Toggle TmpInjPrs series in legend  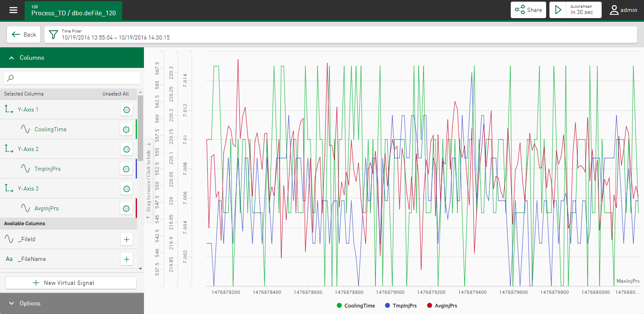401,306
